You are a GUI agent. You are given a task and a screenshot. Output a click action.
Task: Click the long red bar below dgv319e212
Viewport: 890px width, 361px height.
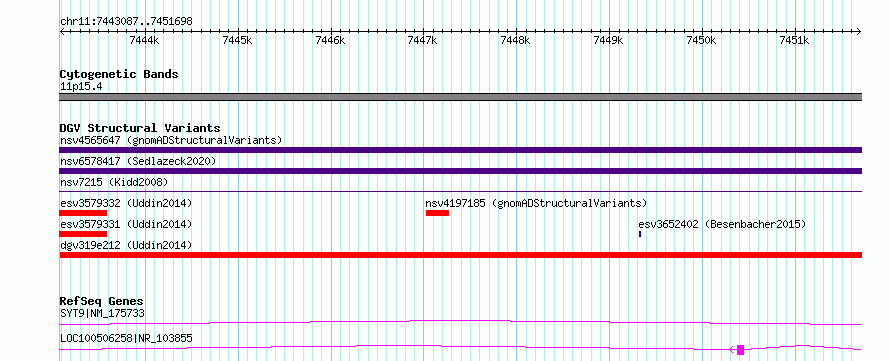click(x=460, y=255)
